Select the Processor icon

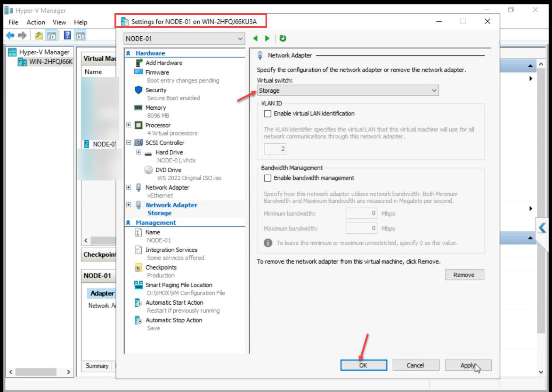[x=139, y=125]
